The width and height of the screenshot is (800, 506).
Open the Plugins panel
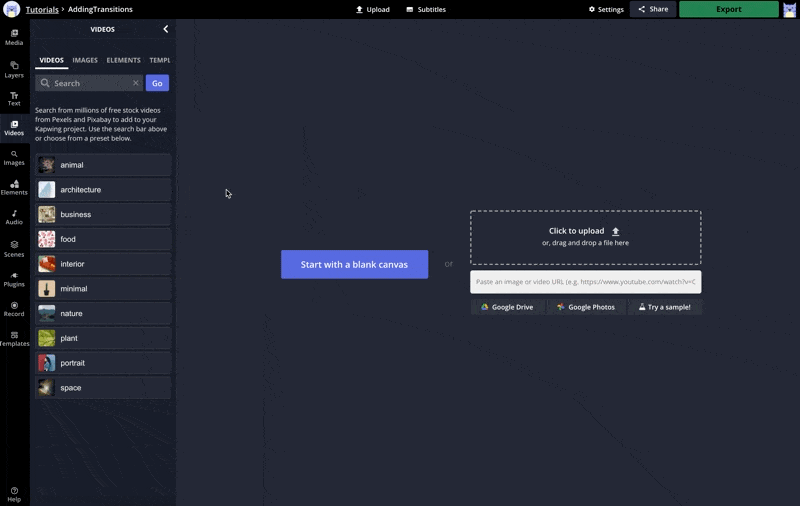(x=14, y=279)
